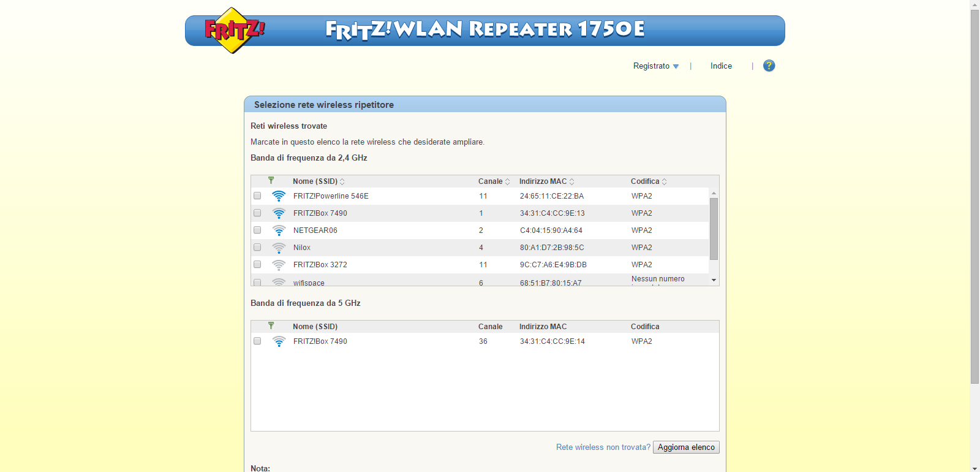
Task: Enable the 5 GHz FRITZ!Box 7490 checkbox
Action: [x=257, y=341]
